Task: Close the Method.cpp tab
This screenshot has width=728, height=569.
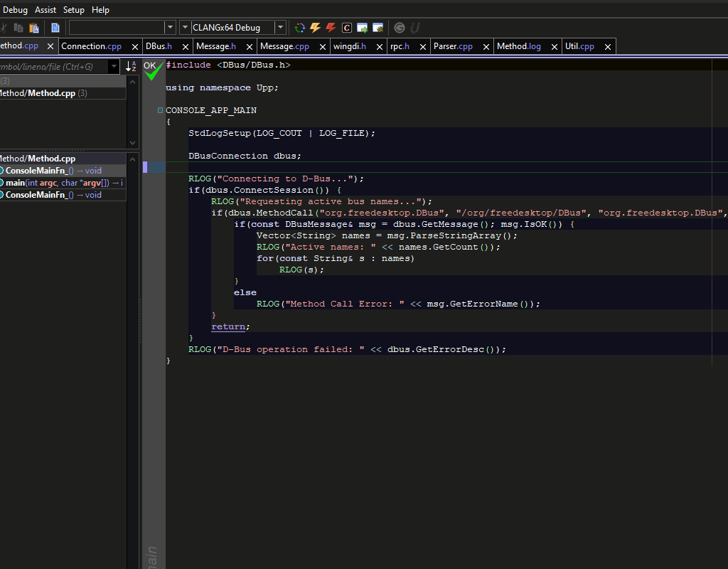Action: tap(50, 46)
